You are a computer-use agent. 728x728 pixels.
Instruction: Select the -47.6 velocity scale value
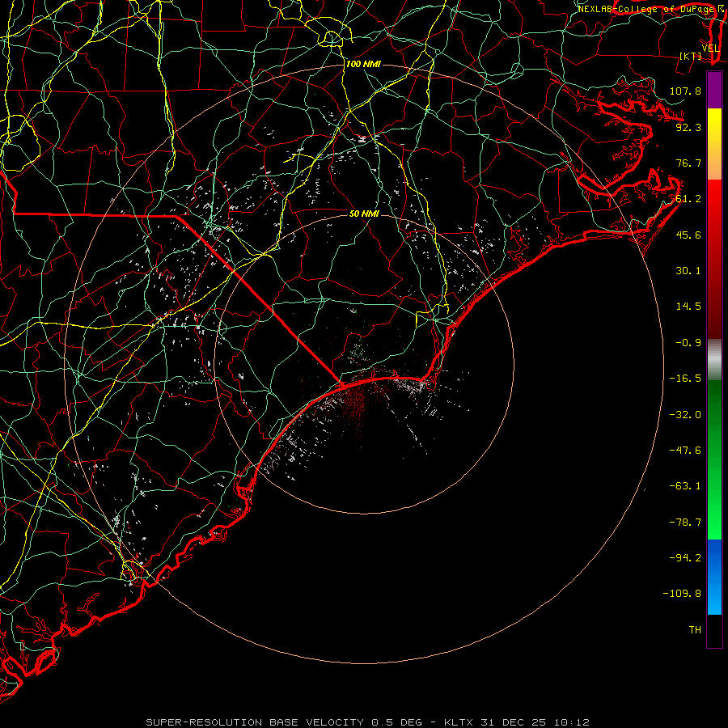click(685, 451)
